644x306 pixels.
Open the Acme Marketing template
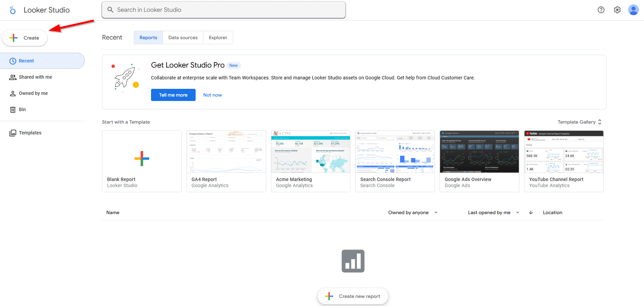pos(311,161)
